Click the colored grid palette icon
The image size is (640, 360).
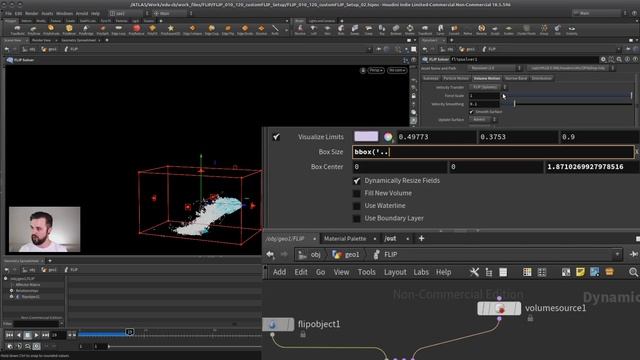[x=527, y=272]
